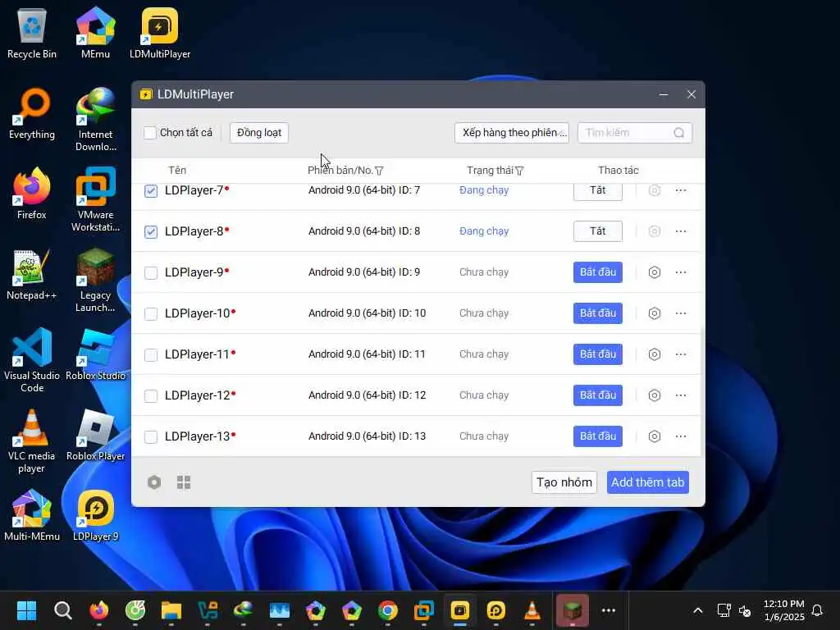Image resolution: width=840 pixels, height=630 pixels.
Task: Open more options for LDPlayer-13
Action: pos(681,436)
